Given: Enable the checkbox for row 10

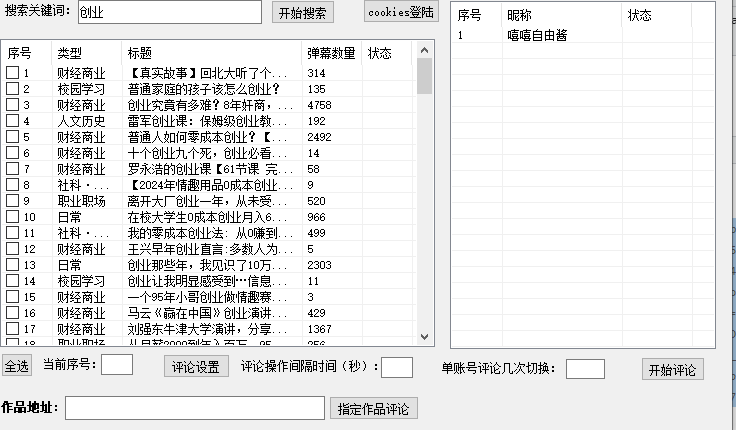Looking at the screenshot, I should pyautogui.click(x=12, y=217).
